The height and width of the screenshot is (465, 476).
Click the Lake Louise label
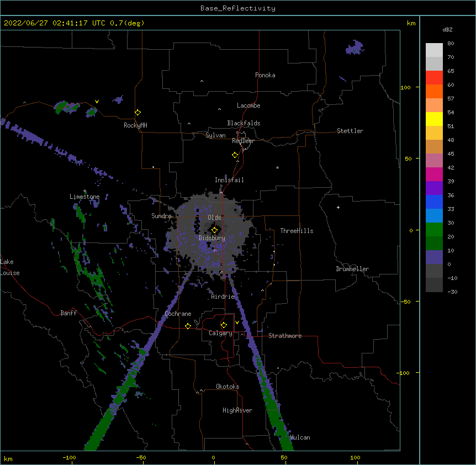(10, 267)
